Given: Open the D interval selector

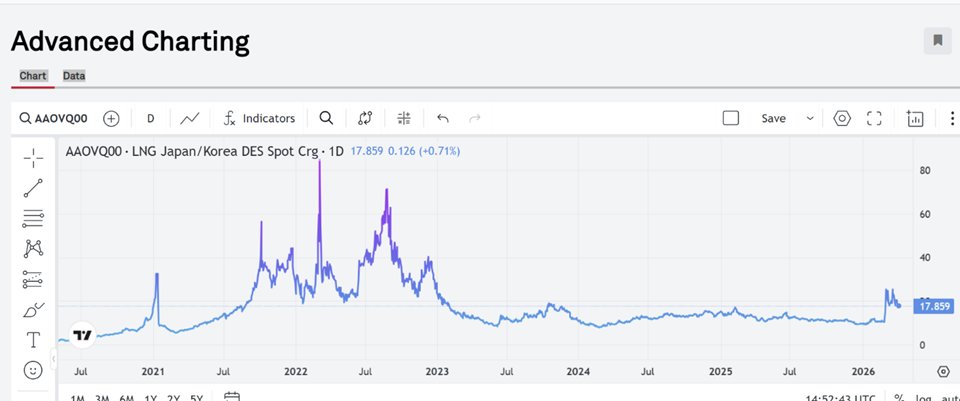Looking at the screenshot, I should pyautogui.click(x=151, y=118).
